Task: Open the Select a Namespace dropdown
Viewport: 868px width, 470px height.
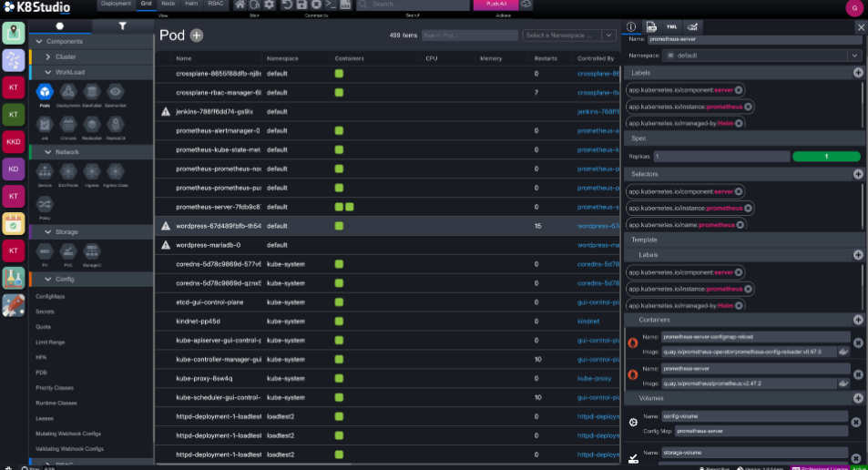Action: 570,36
